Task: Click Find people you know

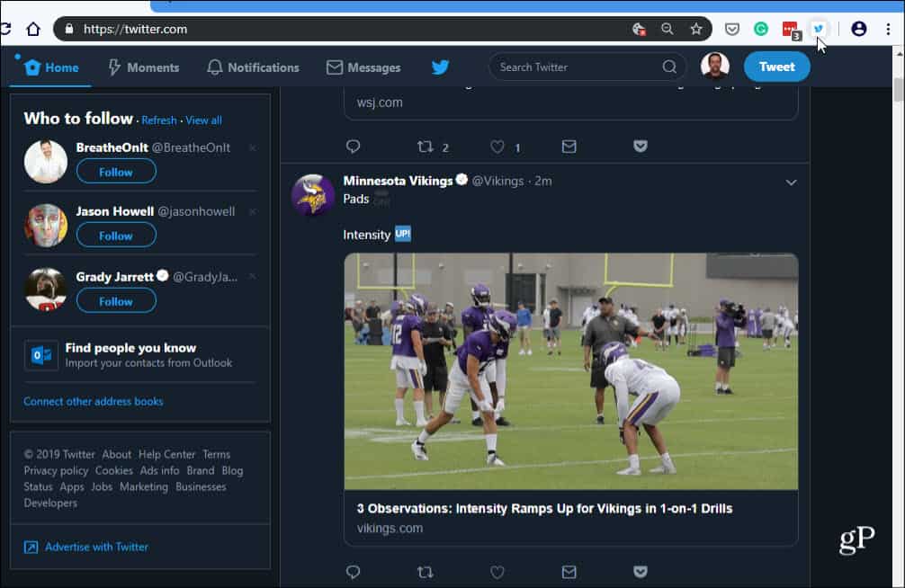Action: tap(130, 348)
